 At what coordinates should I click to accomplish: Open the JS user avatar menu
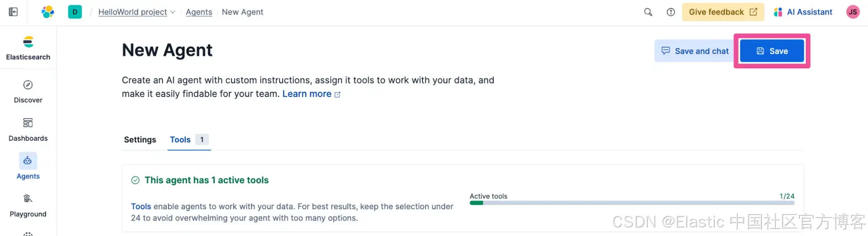tap(853, 12)
